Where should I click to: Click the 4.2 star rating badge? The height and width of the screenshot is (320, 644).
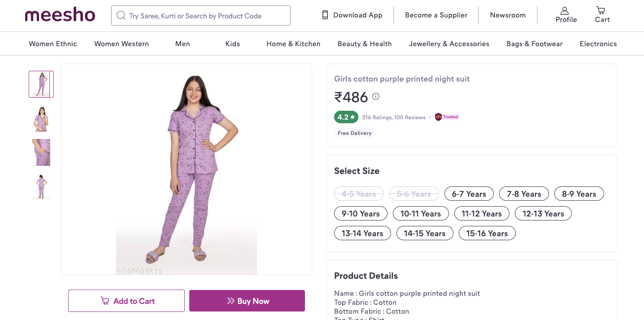[x=346, y=117]
